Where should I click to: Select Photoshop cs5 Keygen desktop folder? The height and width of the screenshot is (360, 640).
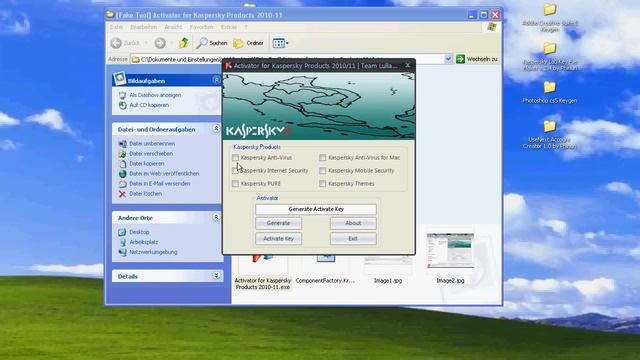coord(550,92)
